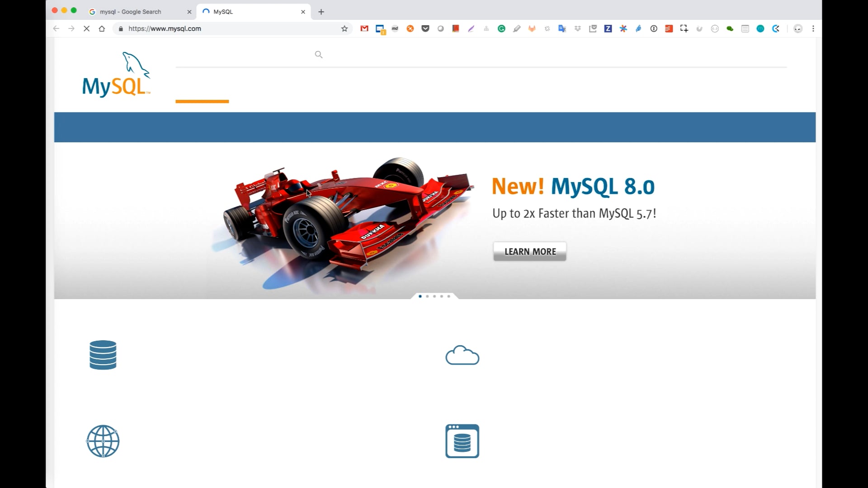The image size is (868, 488).
Task: Bookmark the page with the star icon
Action: [344, 28]
